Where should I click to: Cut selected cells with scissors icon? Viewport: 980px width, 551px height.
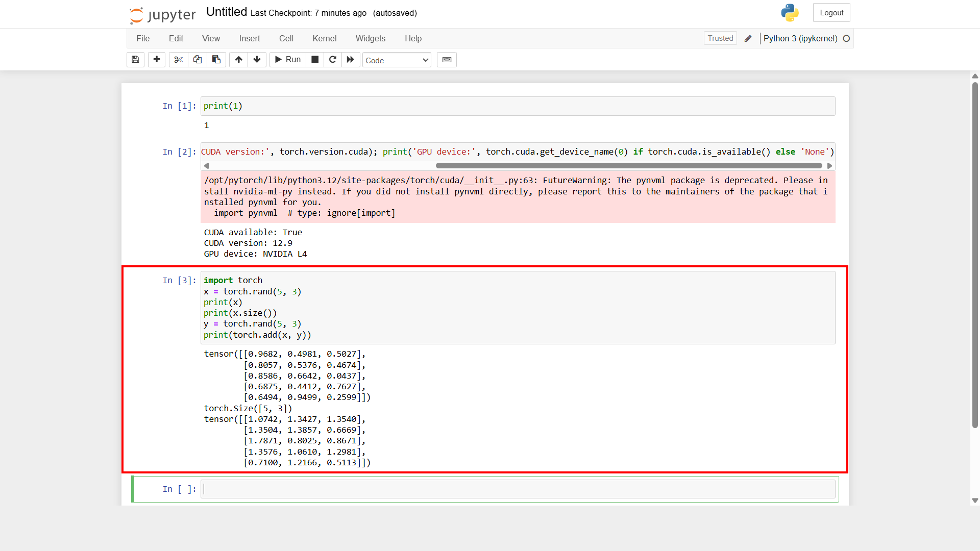pyautogui.click(x=178, y=60)
